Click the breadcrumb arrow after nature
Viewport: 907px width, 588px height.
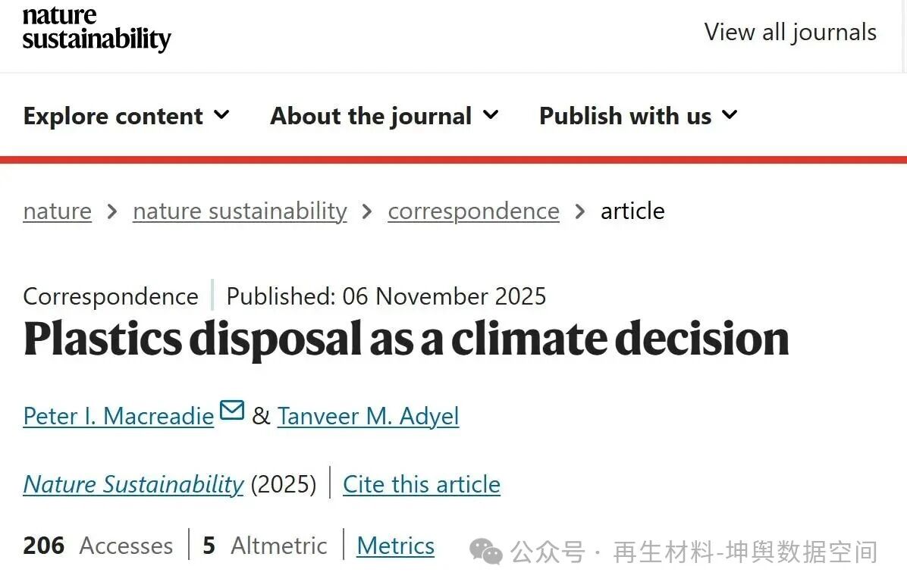click(111, 211)
